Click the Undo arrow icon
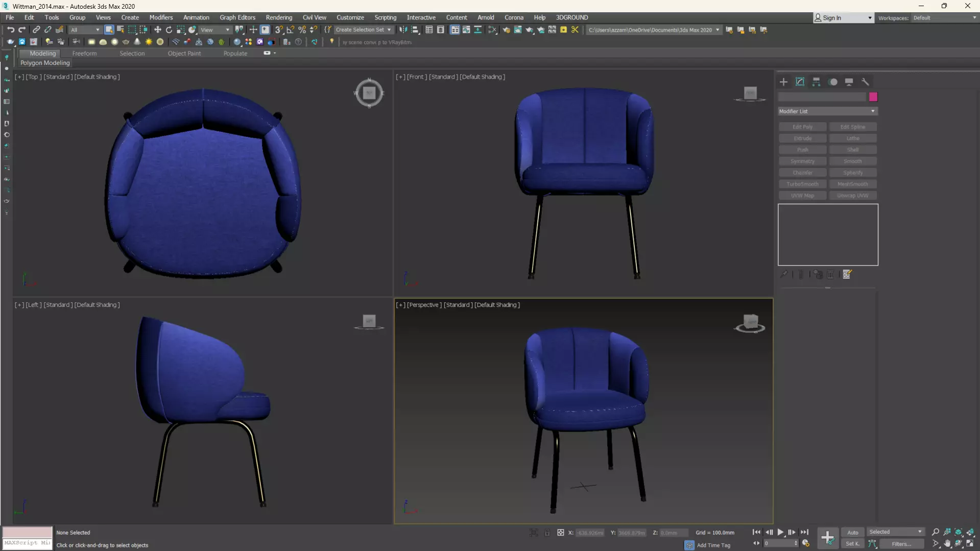The image size is (980, 551). point(10,30)
